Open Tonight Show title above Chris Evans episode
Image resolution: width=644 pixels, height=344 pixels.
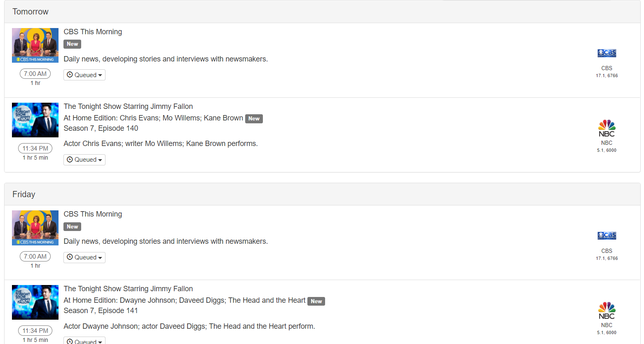128,106
